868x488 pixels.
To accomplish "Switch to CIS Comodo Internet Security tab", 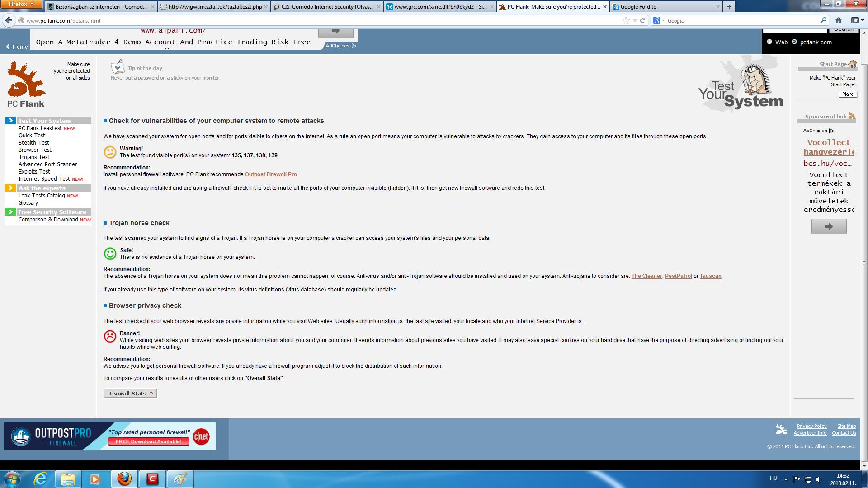I will (328, 7).
